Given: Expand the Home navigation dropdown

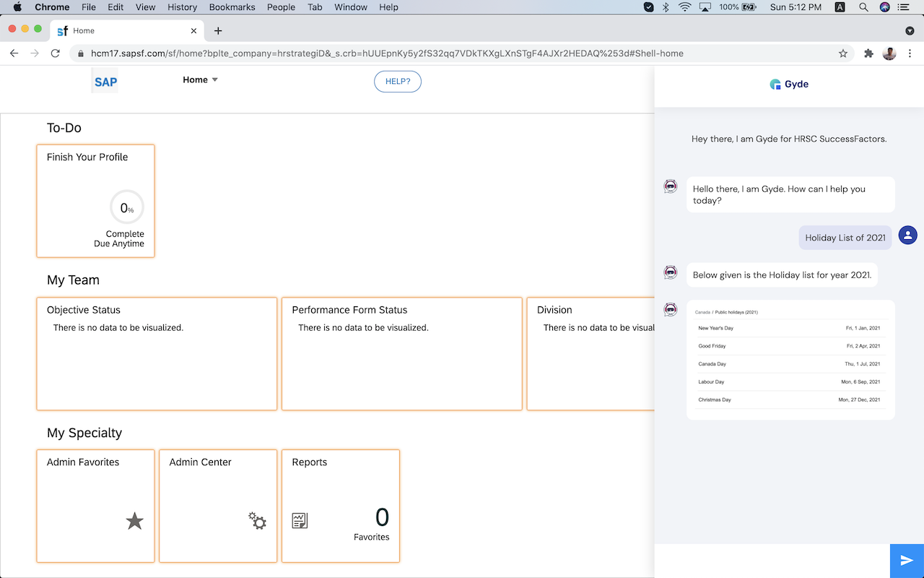Looking at the screenshot, I should click(200, 79).
